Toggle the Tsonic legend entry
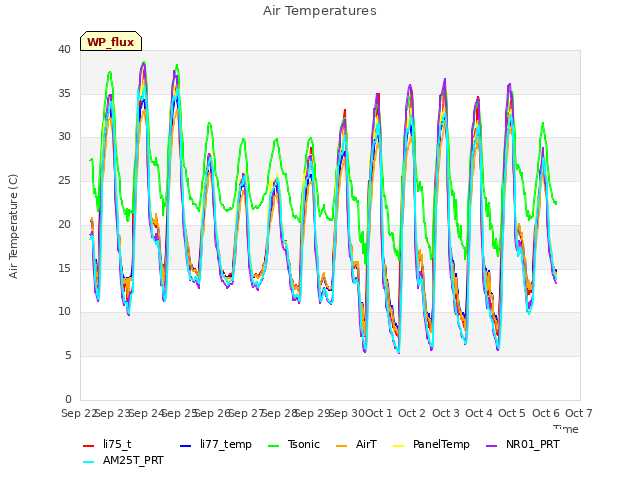 click(293, 444)
